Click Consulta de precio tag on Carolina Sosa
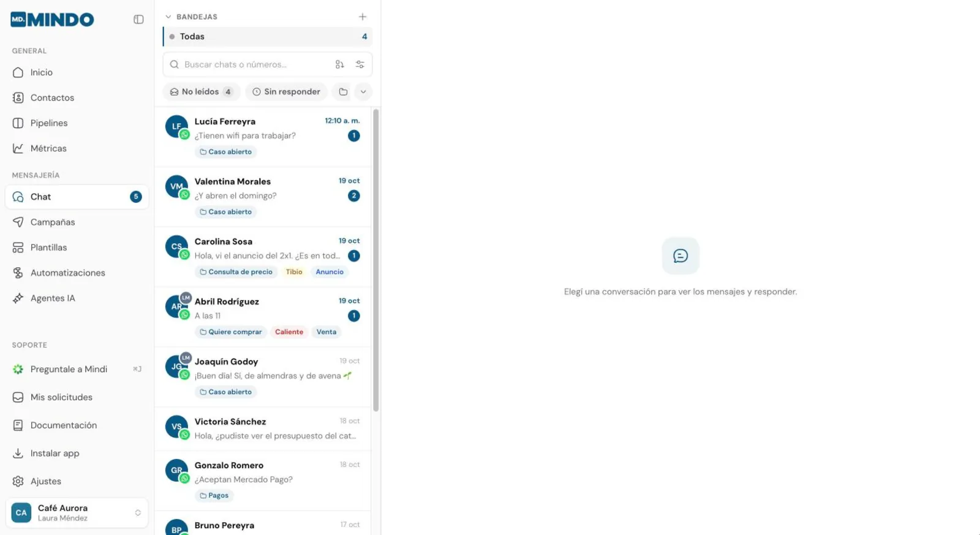 (x=236, y=272)
